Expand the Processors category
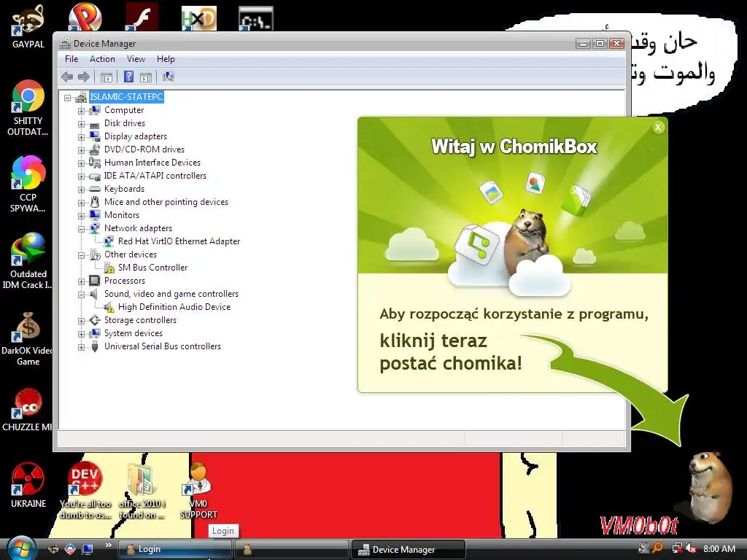This screenshot has height=560, width=747. [82, 281]
